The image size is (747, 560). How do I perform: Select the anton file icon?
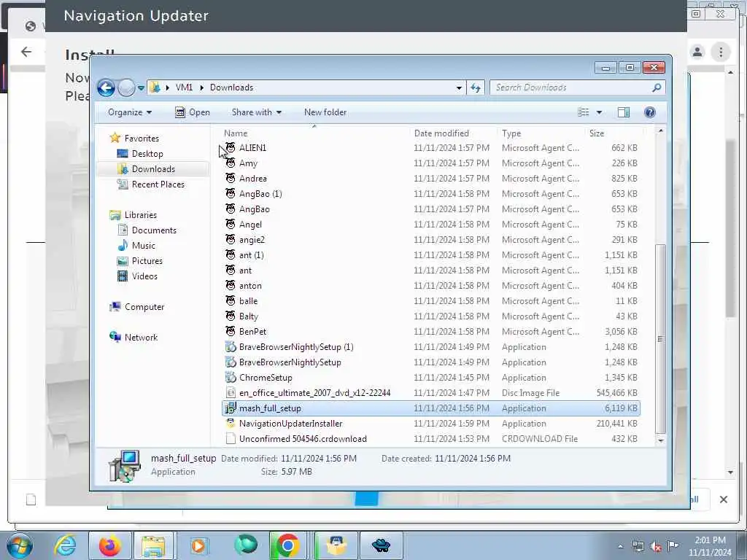coord(231,286)
